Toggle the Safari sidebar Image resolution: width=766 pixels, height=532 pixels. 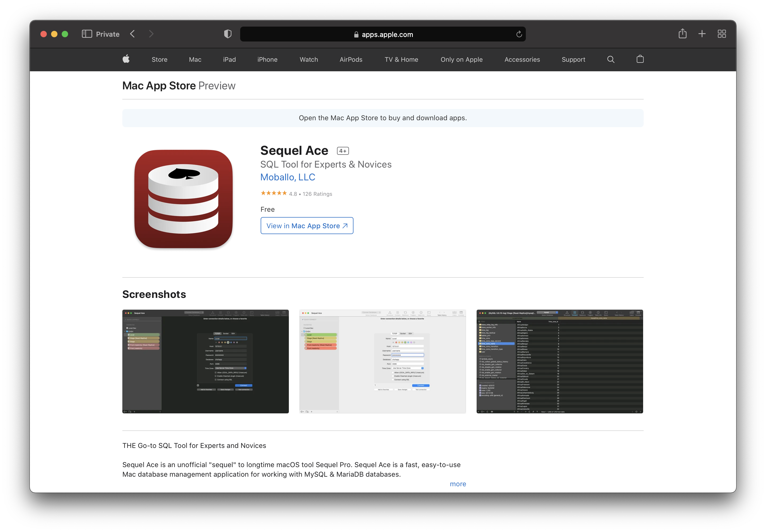87,34
